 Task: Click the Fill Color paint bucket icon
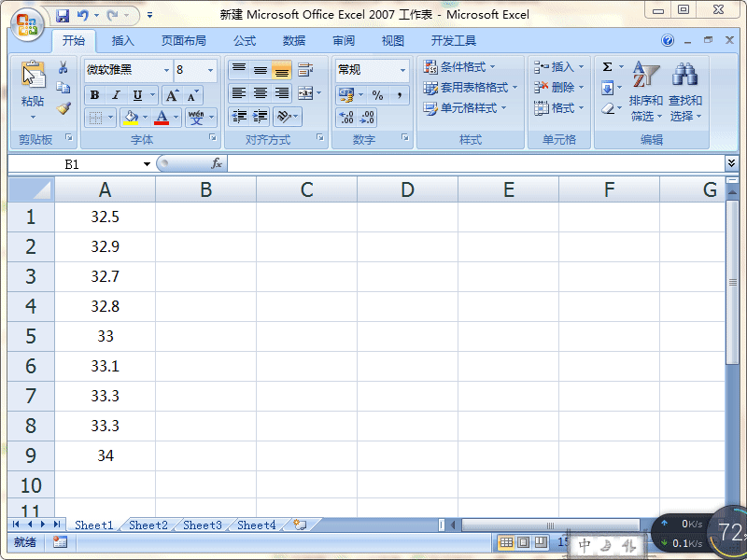pos(130,116)
